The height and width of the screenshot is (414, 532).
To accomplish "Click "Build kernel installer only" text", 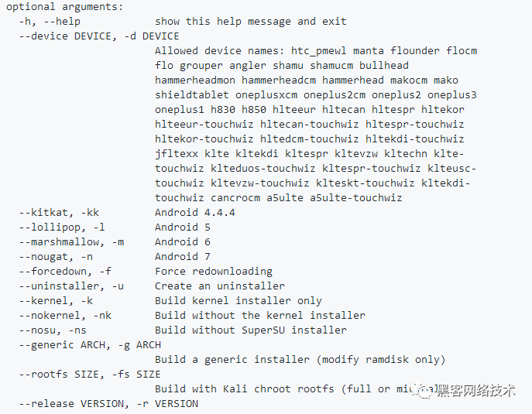I will pyautogui.click(x=239, y=301).
